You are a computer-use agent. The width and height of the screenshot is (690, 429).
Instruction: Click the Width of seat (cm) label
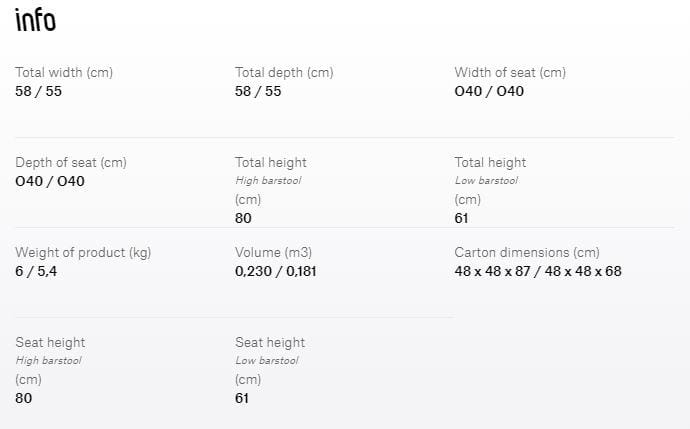(510, 72)
